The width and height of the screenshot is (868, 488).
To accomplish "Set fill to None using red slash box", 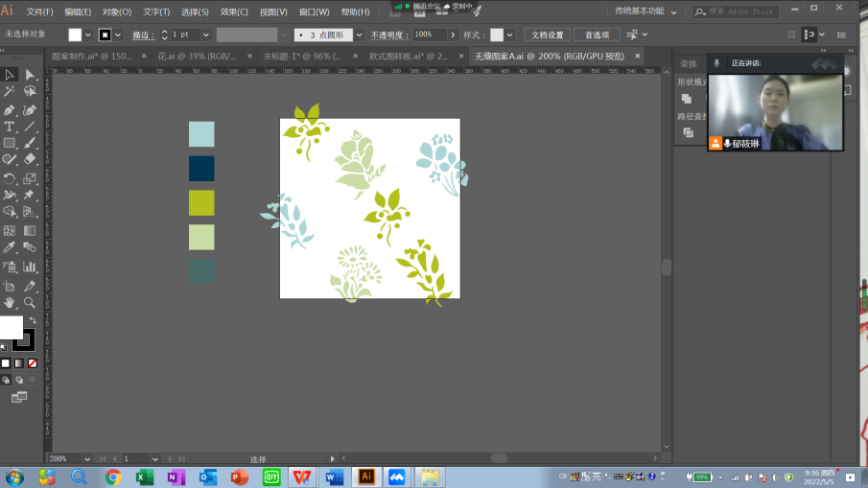I will click(32, 363).
